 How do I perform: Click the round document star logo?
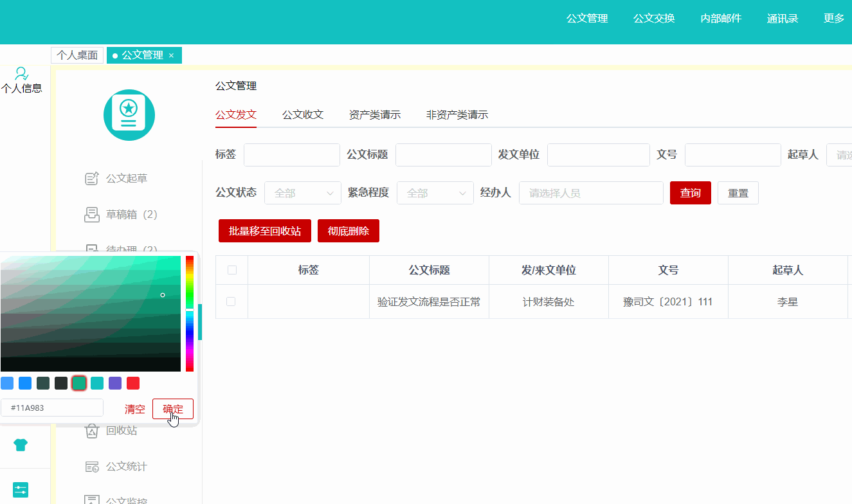point(129,115)
